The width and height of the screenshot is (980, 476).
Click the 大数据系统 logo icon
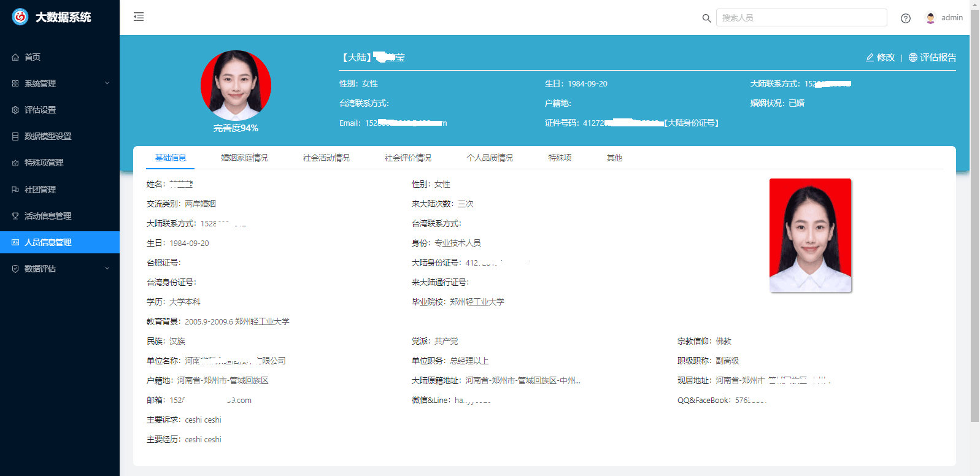coord(20,17)
